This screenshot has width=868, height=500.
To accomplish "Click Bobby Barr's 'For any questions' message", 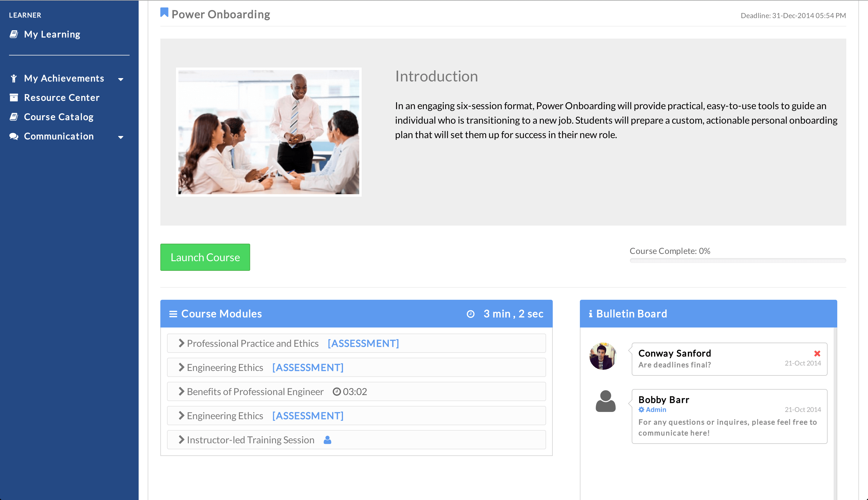I will point(728,427).
